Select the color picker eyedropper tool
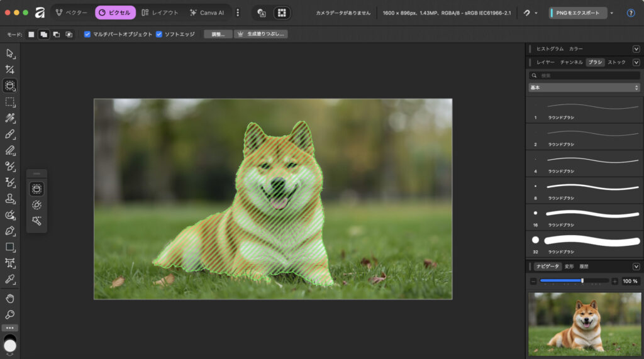This screenshot has height=359, width=644. coord(10,279)
